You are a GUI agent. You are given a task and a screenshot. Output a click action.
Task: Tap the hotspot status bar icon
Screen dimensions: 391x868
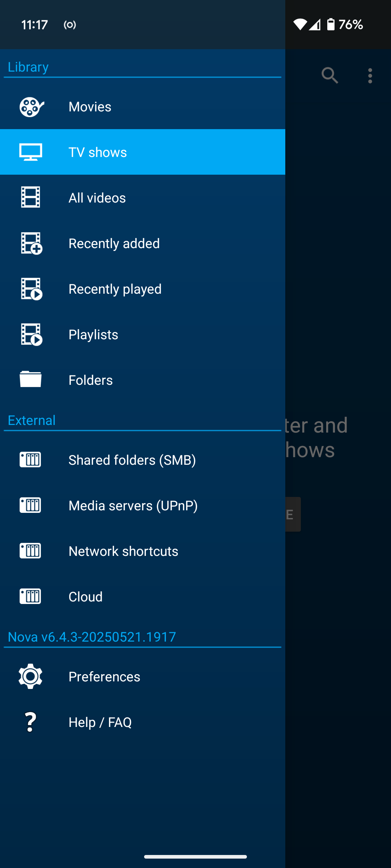point(70,25)
